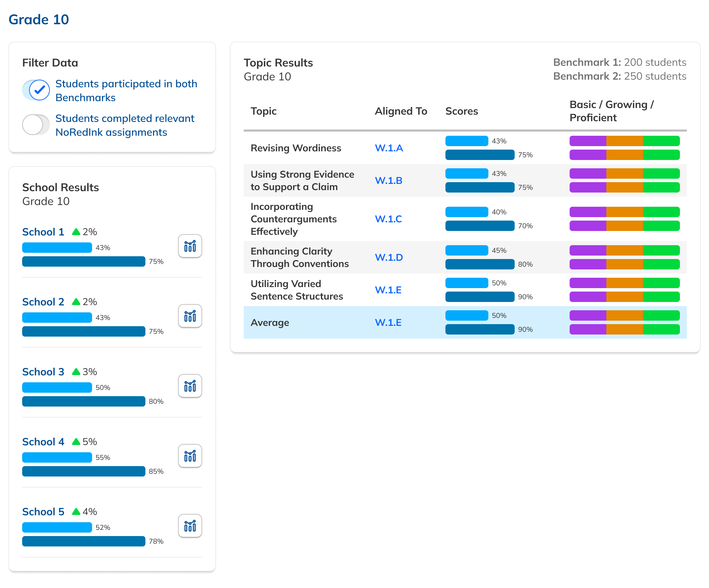709x588 pixels.
Task: Open chart icon for School 3
Action: click(x=190, y=386)
